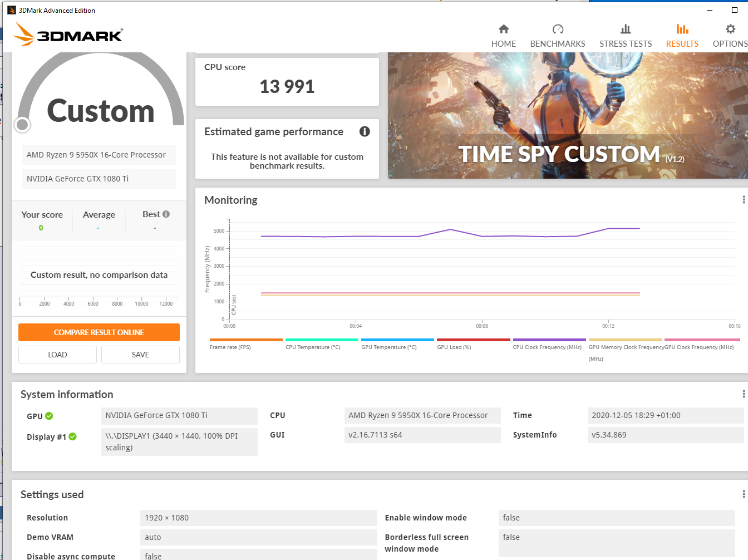Click green check icon beside GPU label

click(49, 416)
